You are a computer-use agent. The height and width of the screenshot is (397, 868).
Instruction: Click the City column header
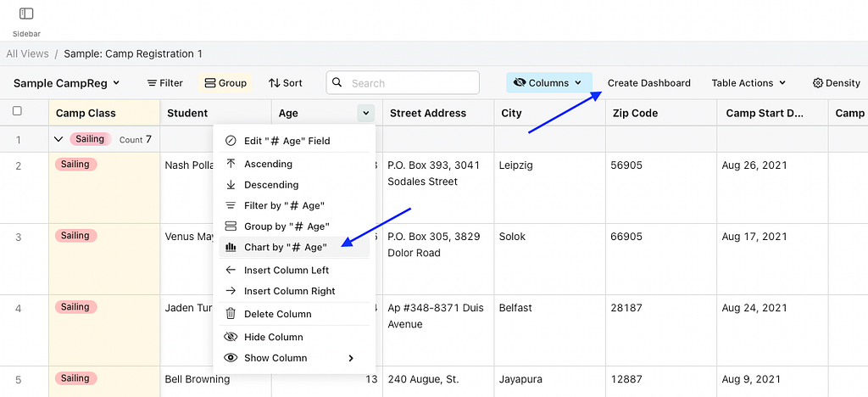click(549, 113)
